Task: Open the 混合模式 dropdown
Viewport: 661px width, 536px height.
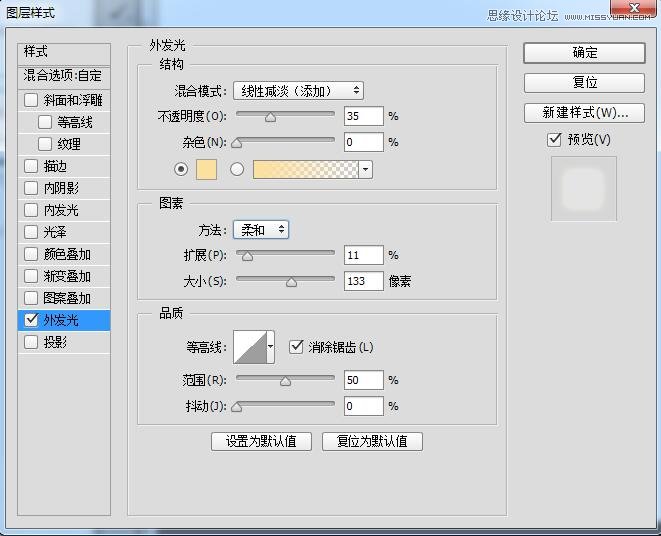Action: (298, 91)
